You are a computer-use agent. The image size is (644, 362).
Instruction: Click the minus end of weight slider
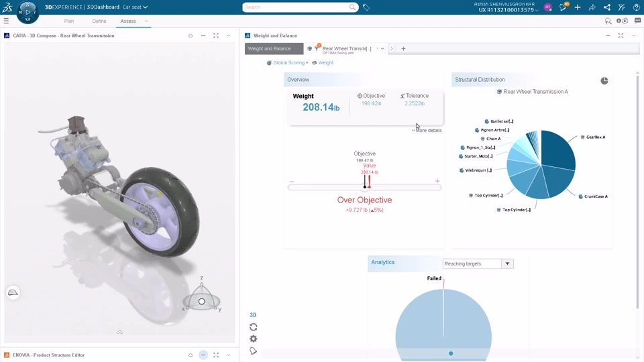(292, 181)
